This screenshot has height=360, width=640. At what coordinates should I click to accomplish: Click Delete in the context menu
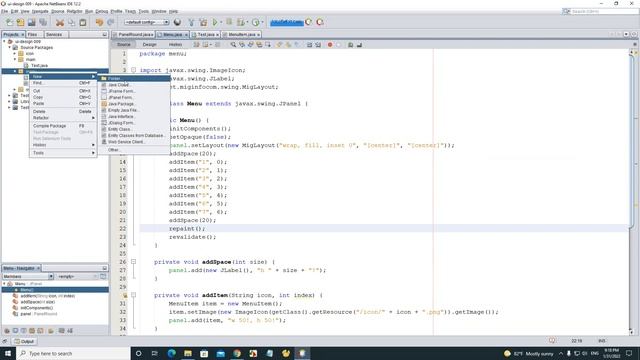coord(63,111)
